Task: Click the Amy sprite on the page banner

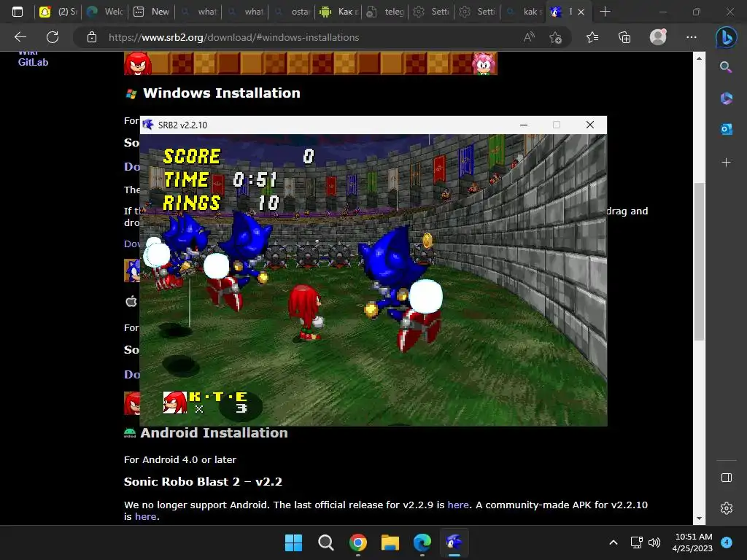Action: click(x=484, y=63)
